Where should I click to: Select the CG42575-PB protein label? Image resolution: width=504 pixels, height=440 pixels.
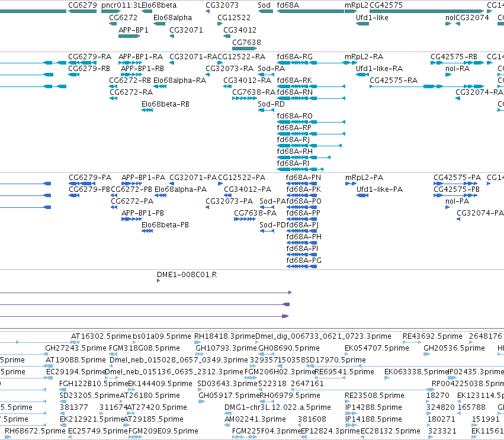(457, 190)
